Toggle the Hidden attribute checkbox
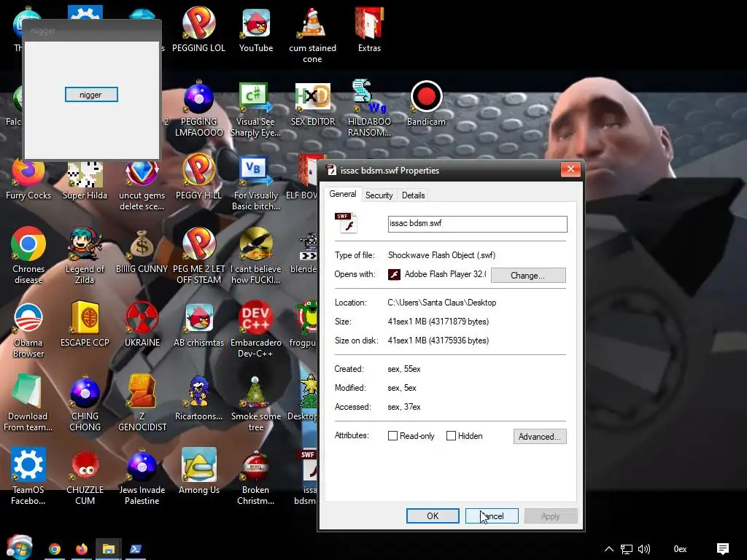Image resolution: width=747 pixels, height=560 pixels. point(451,436)
